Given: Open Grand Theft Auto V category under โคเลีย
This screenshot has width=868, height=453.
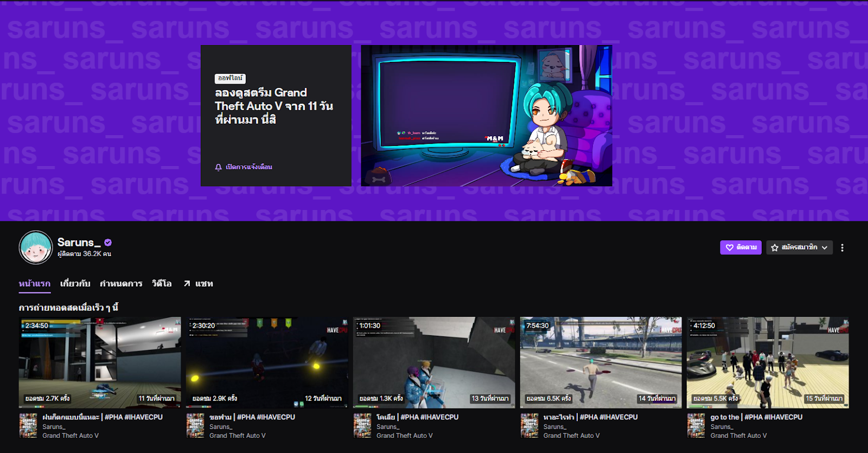Looking at the screenshot, I should coord(405,436).
